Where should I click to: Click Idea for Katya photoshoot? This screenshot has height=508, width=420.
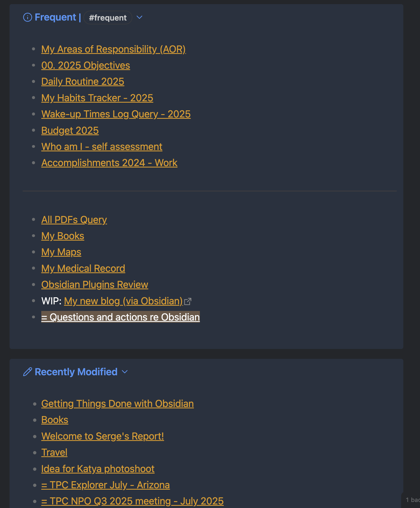click(98, 469)
